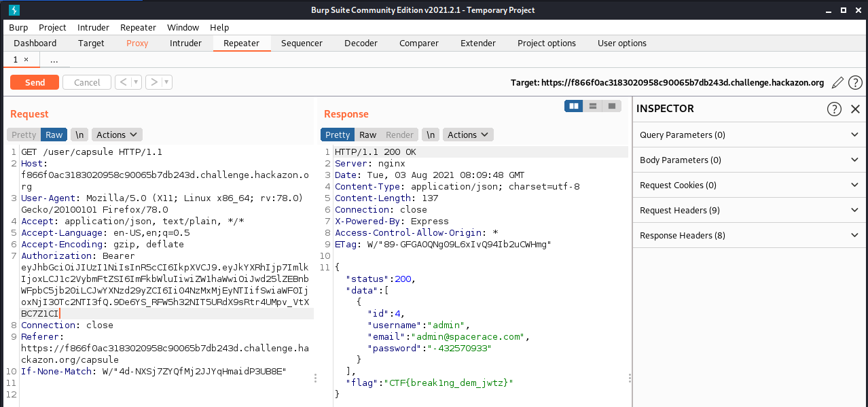Open the Project menu
This screenshot has width=868, height=407.
click(x=52, y=27)
